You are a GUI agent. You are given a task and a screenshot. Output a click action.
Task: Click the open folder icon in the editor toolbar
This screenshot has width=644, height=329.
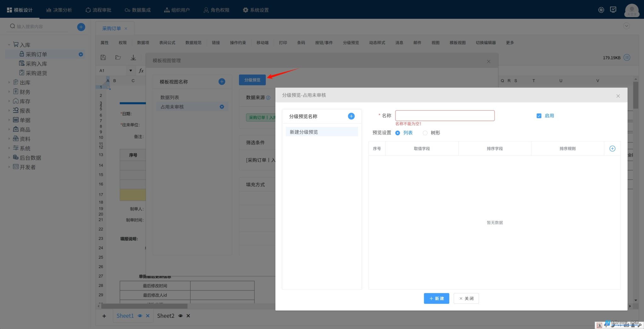pyautogui.click(x=118, y=57)
